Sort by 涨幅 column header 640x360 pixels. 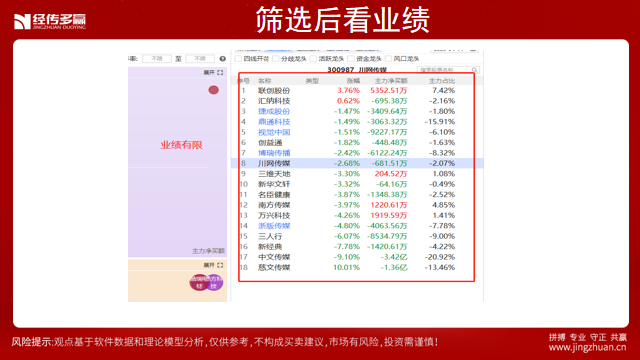[x=353, y=81]
